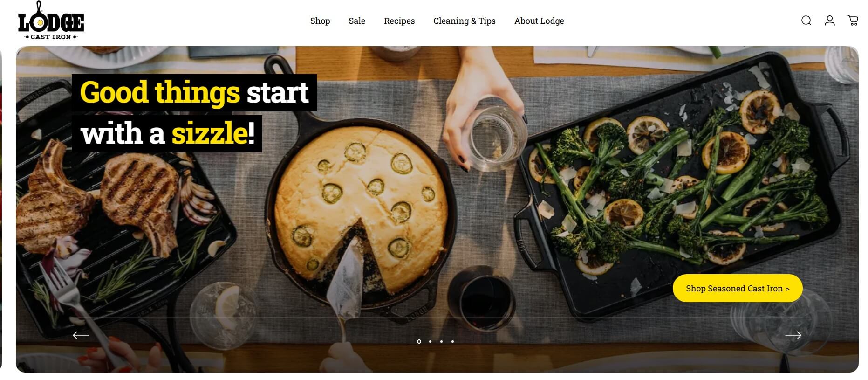Expand the Recipes menu
Image resolution: width=868 pixels, height=380 pixels.
[399, 21]
